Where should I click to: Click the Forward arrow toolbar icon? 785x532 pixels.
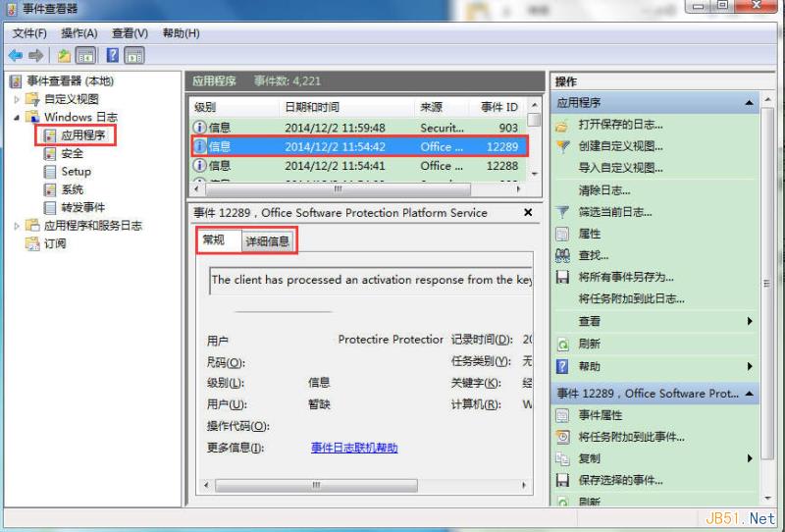35,55
